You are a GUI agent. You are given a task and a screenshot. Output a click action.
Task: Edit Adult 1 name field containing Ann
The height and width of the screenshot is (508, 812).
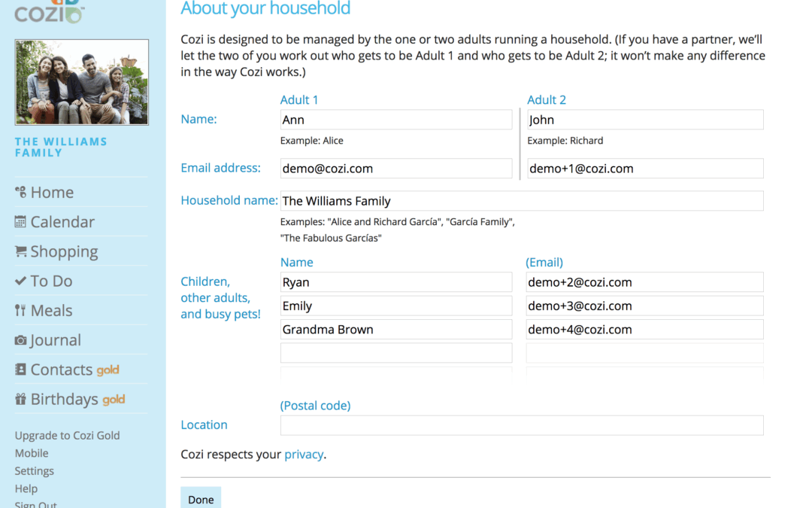396,120
